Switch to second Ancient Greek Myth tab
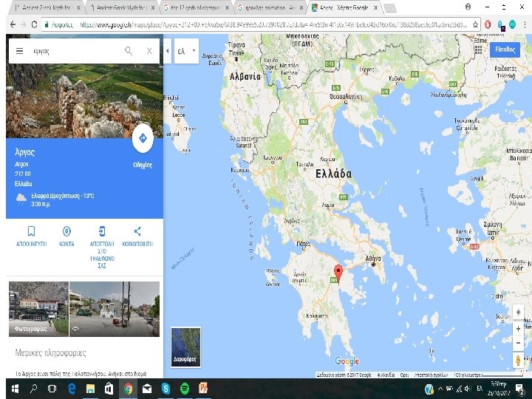Image resolution: width=532 pixels, height=399 pixels. click(x=120, y=7)
